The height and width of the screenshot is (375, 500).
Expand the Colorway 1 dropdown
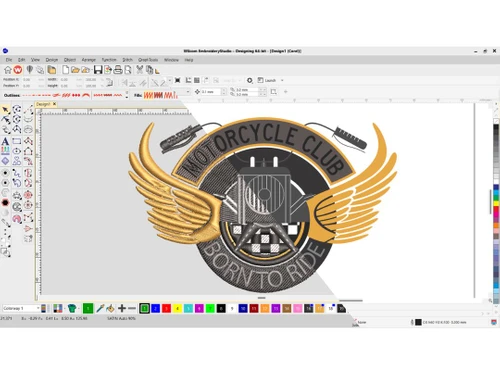38,308
